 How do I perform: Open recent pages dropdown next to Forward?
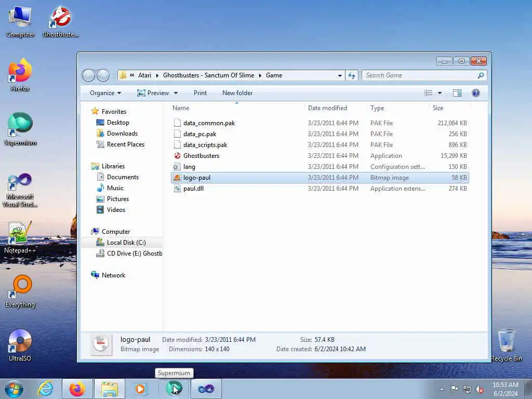click(x=113, y=76)
